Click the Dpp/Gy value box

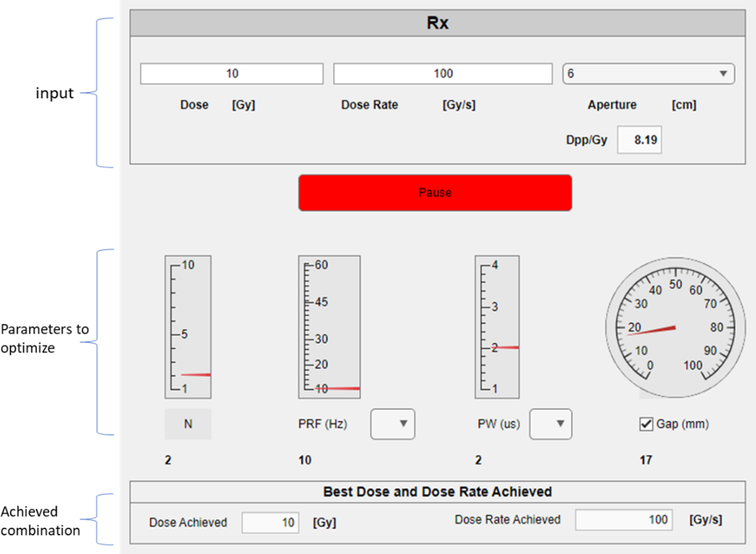pyautogui.click(x=640, y=140)
